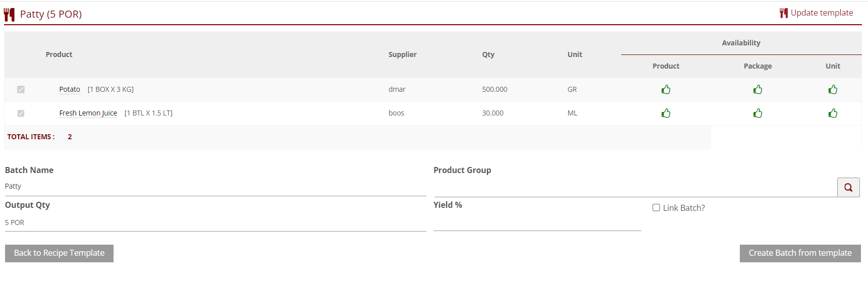Viewport: 868px width, 283px height.
Task: Toggle the Fresh Lemon Juice row checkbox
Action: [x=21, y=113]
